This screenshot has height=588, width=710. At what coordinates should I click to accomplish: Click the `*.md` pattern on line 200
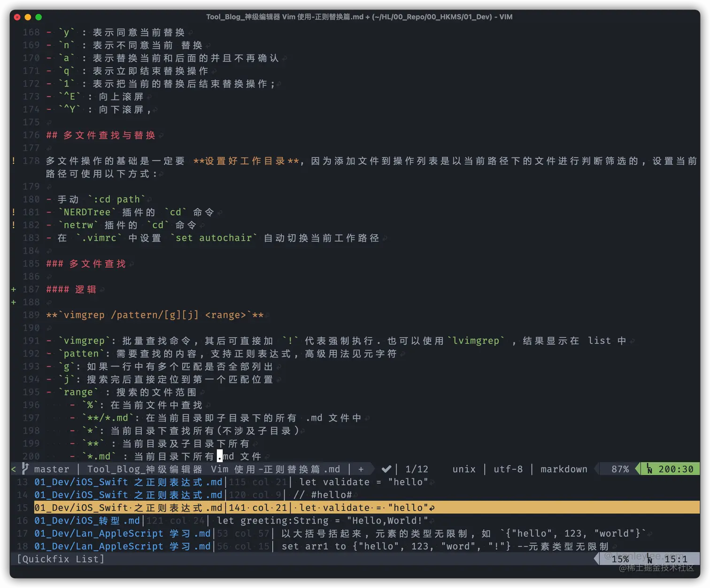pos(99,456)
